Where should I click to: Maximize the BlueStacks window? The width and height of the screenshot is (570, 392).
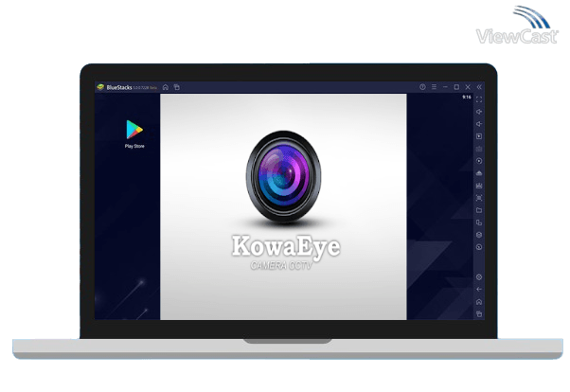pyautogui.click(x=456, y=87)
